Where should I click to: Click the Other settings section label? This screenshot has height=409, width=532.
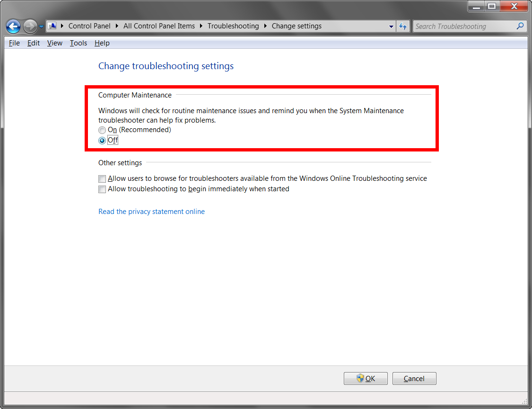point(120,163)
